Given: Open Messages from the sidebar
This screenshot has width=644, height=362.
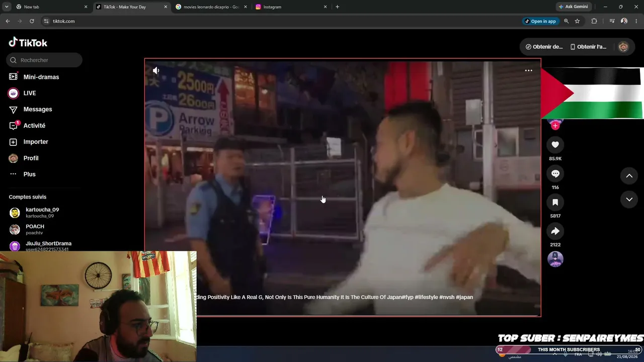Looking at the screenshot, I should [38, 109].
